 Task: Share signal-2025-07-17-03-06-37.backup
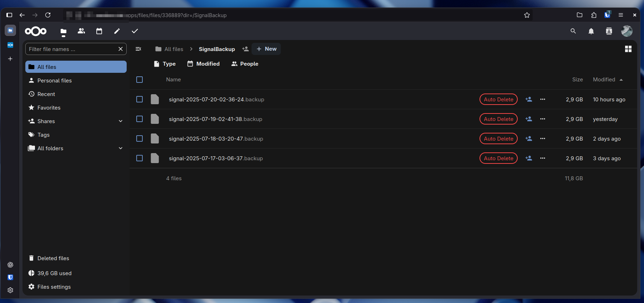(529, 158)
